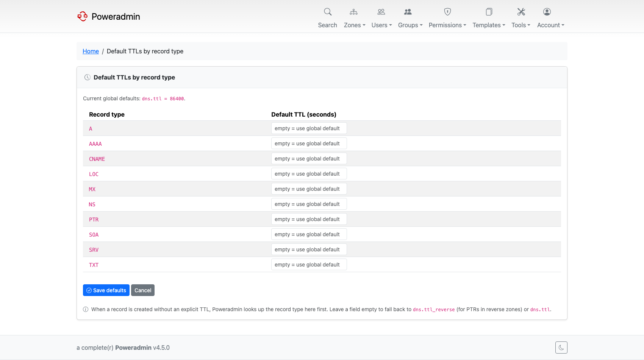Image resolution: width=644 pixels, height=360 pixels.
Task: Click the Save defaults button
Action: pyautogui.click(x=106, y=290)
